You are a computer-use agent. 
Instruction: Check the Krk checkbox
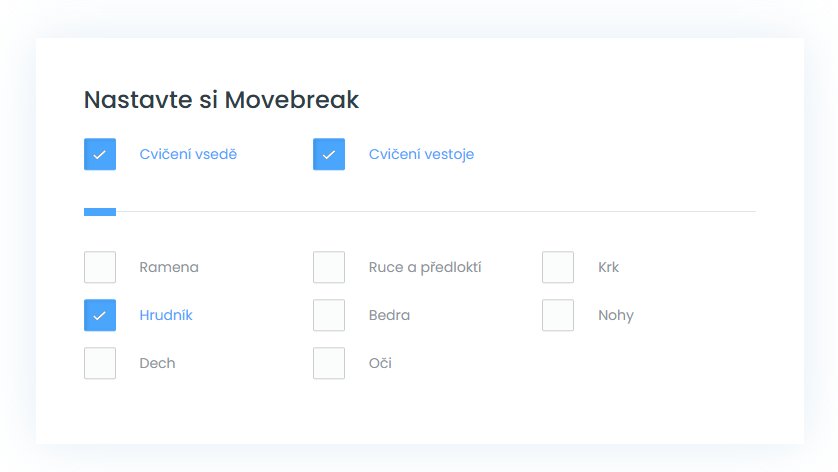point(558,267)
